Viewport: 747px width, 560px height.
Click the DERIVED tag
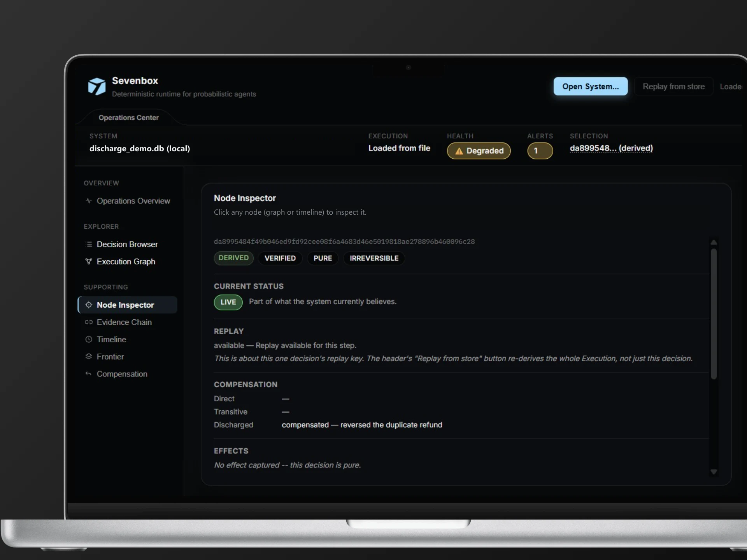pos(233,258)
